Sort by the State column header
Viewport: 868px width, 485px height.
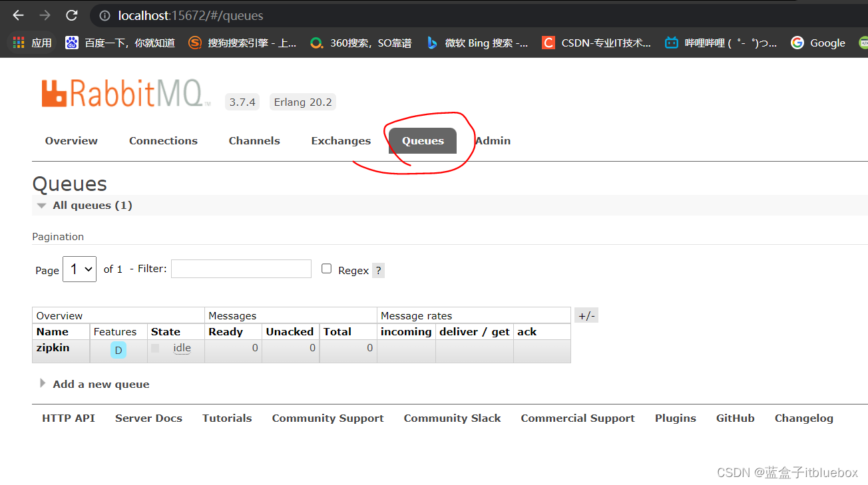click(x=166, y=331)
